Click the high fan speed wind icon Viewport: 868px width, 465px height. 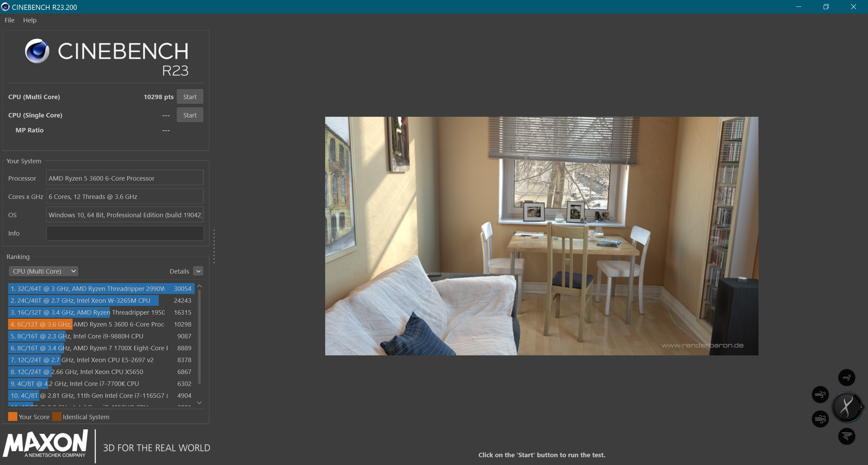(x=820, y=419)
